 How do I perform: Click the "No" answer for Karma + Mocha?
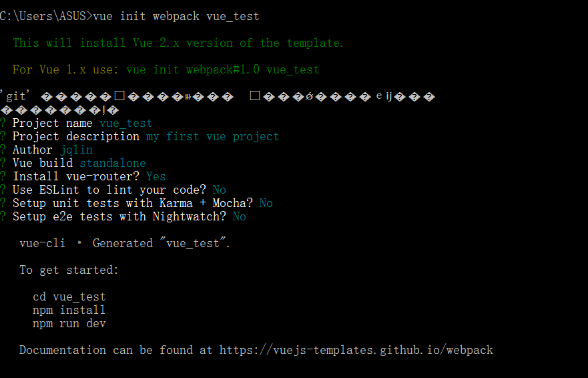pyautogui.click(x=266, y=203)
